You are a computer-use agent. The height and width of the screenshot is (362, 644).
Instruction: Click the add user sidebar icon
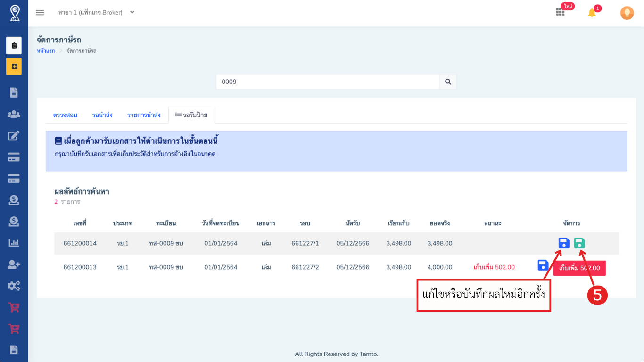[x=14, y=264]
